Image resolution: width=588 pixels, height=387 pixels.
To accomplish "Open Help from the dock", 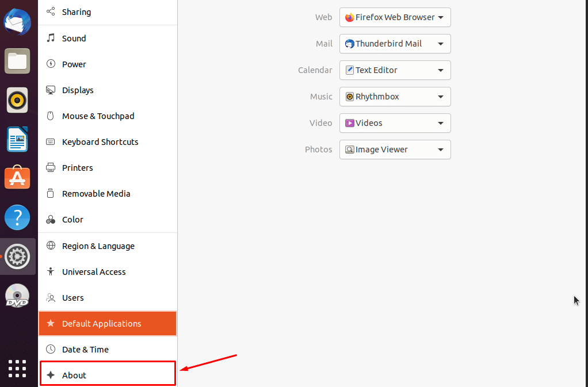I will (17, 217).
